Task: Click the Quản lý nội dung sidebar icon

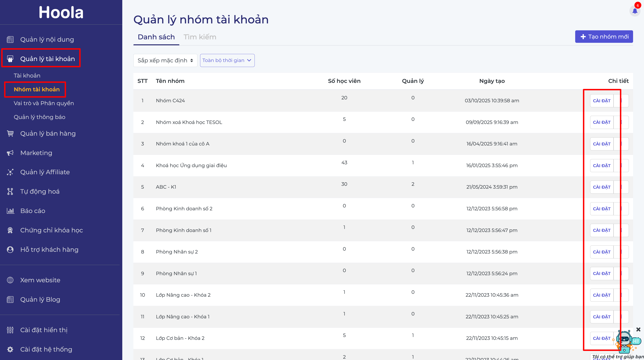Action: coord(10,40)
